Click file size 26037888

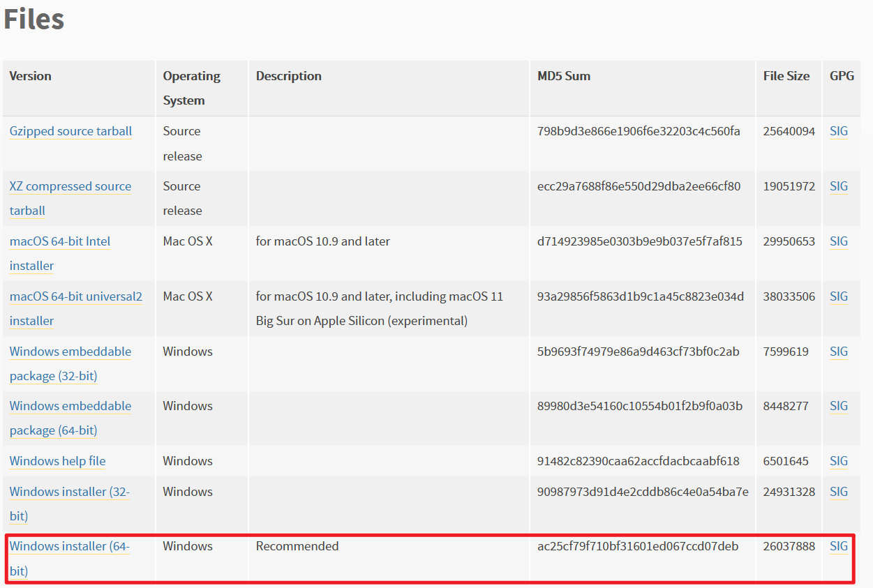pos(789,546)
